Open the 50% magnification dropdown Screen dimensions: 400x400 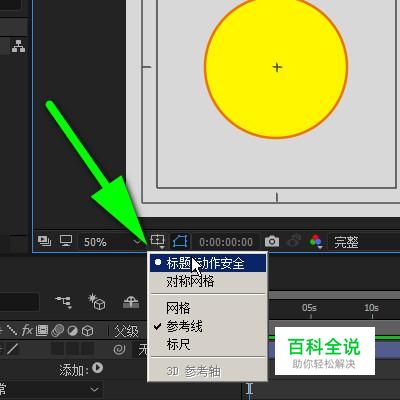point(111,241)
